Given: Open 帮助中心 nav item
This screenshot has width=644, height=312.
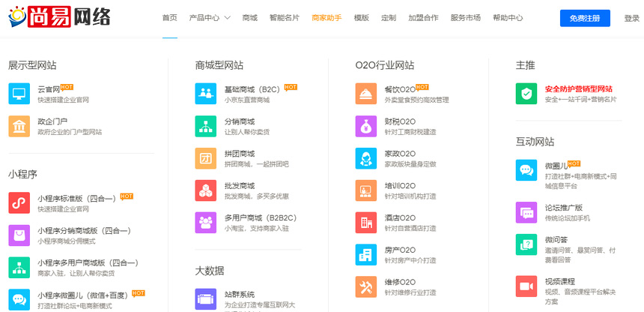Looking at the screenshot, I should pyautogui.click(x=508, y=18).
